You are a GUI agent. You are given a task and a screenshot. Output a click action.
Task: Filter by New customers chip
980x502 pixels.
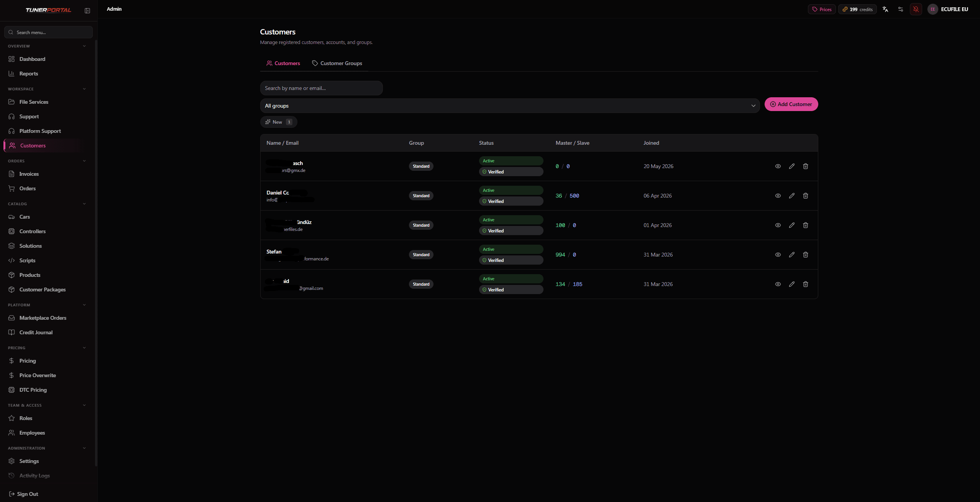click(279, 122)
